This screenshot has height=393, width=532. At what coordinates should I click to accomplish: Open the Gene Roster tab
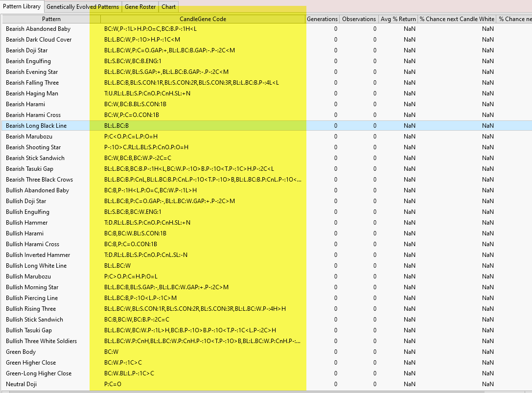140,7
